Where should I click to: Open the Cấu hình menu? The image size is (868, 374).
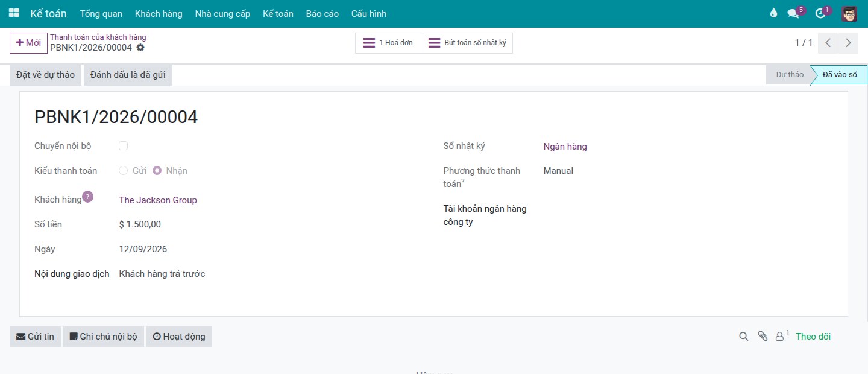(369, 14)
